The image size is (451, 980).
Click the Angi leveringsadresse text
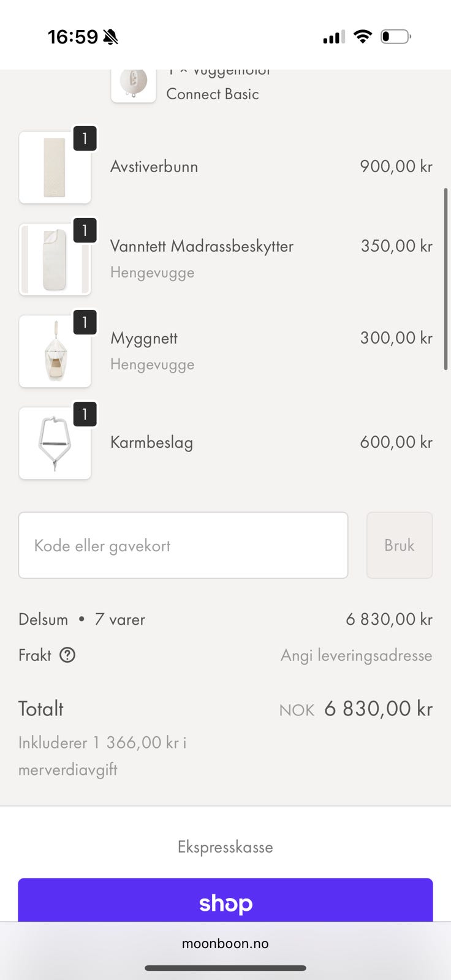[356, 655]
